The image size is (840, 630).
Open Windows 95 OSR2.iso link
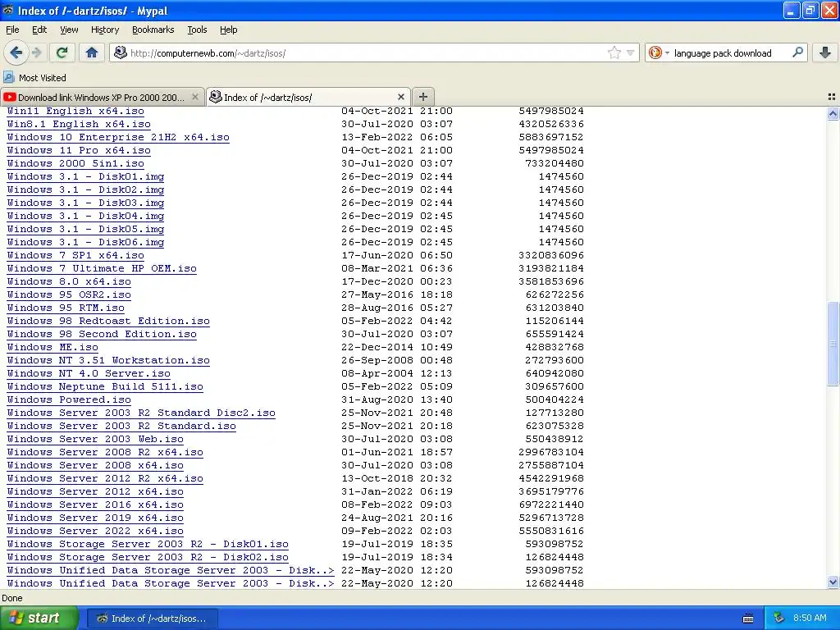(x=69, y=294)
